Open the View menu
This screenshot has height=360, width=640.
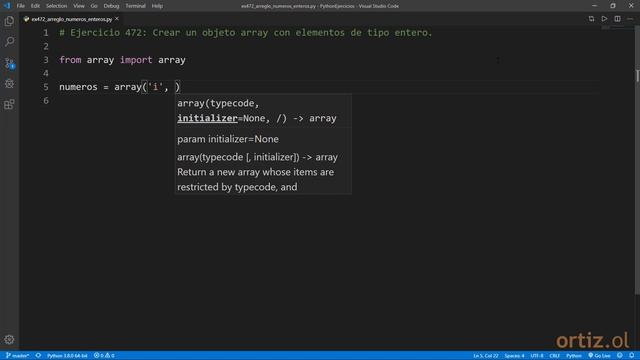point(79,6)
